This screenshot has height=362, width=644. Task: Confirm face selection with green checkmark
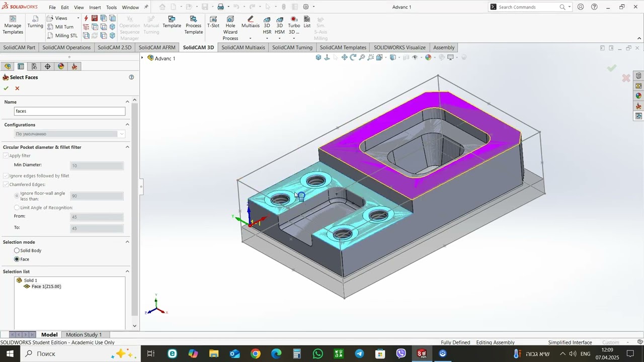6,88
